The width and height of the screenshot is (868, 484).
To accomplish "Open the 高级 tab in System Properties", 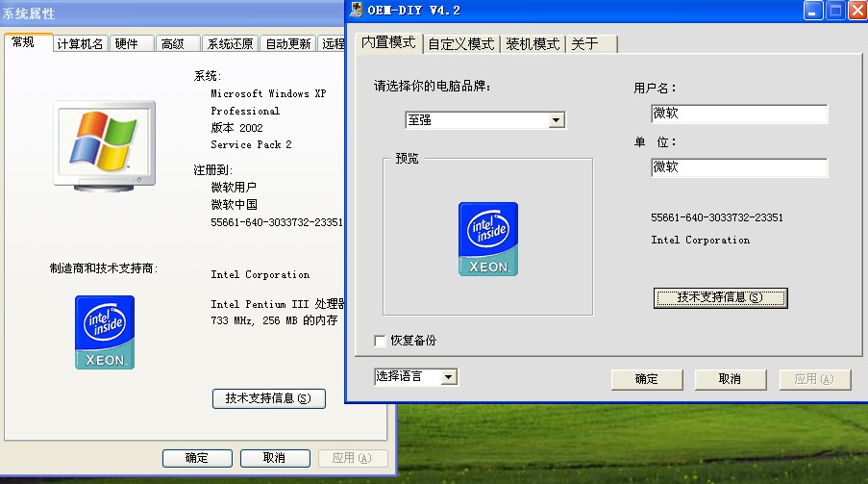I will (178, 44).
